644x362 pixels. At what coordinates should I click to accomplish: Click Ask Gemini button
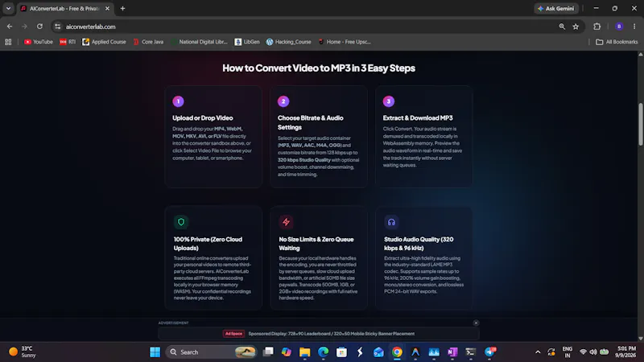556,8
